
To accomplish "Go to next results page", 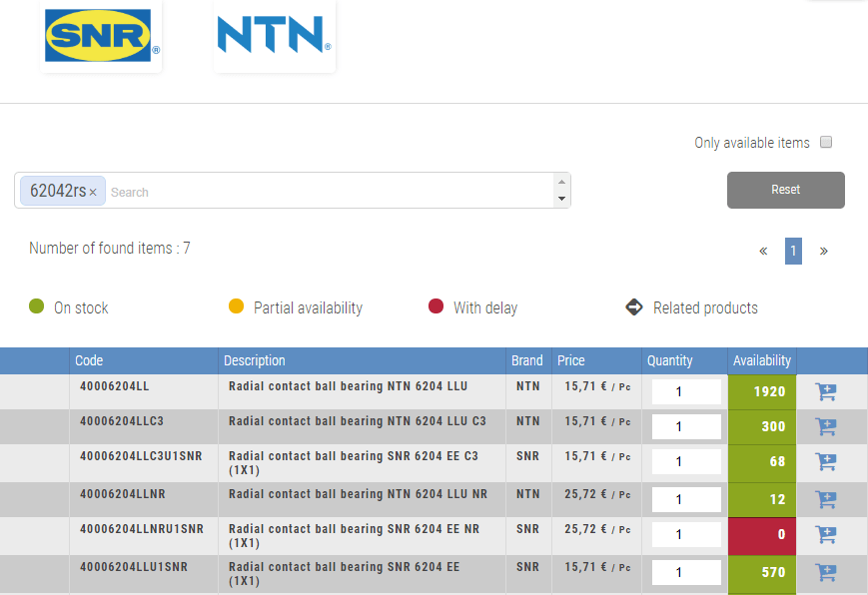I will [x=823, y=251].
